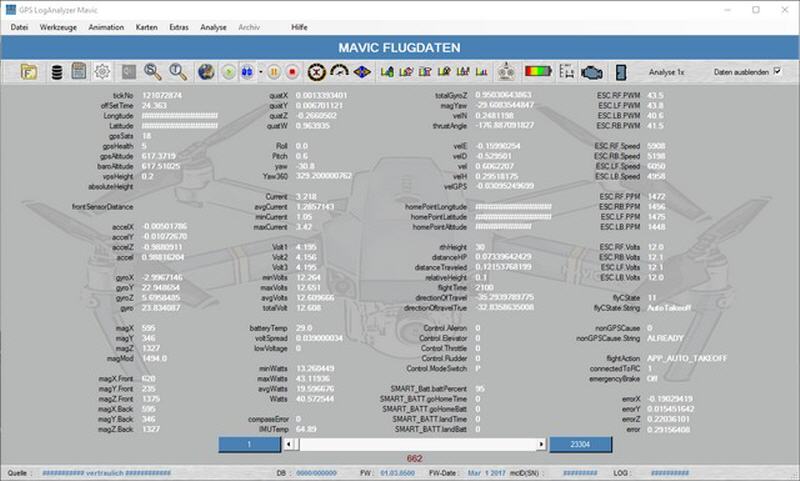Click the magnifier icon marked S

(x=152, y=72)
